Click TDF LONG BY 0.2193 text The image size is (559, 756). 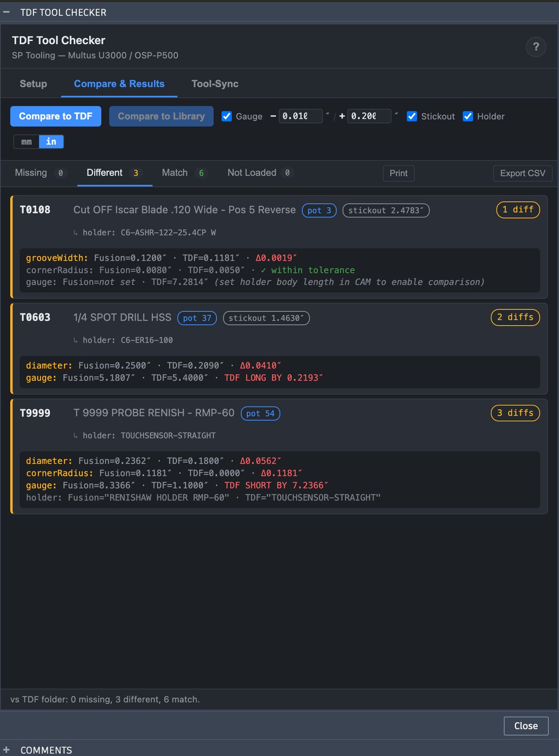tap(273, 378)
